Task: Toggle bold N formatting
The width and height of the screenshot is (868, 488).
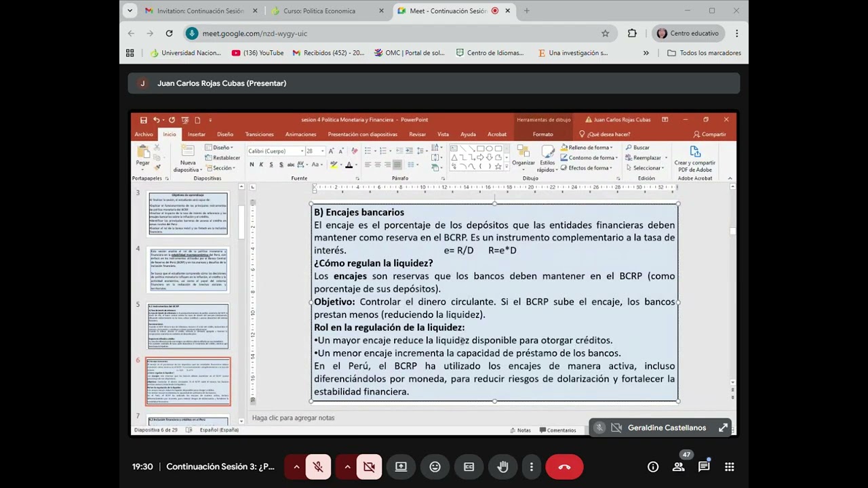Action: coord(252,165)
